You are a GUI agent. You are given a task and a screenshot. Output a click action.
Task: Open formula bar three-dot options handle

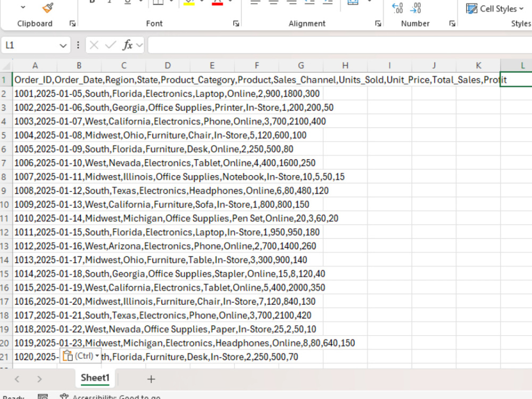[78, 45]
